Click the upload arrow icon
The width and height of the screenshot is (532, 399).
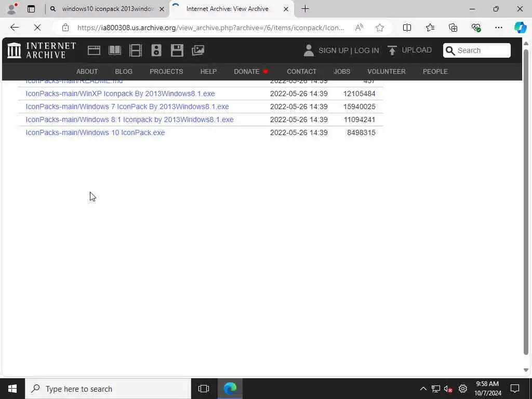[392, 50]
